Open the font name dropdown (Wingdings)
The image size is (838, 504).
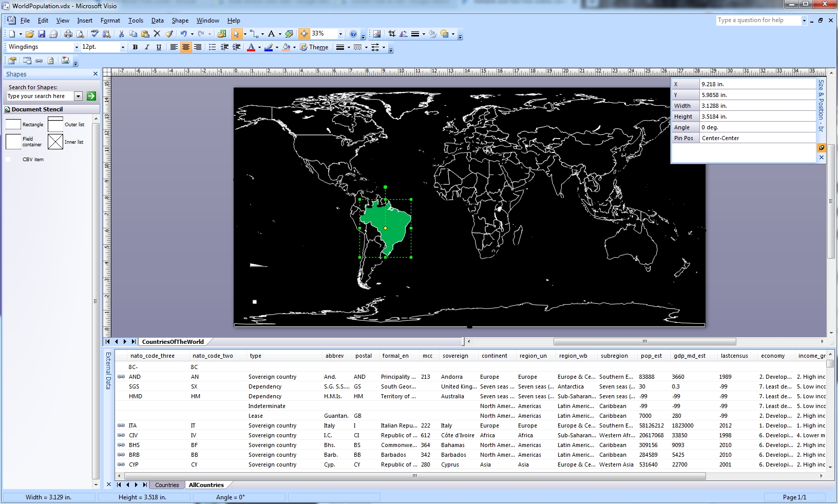tap(77, 47)
